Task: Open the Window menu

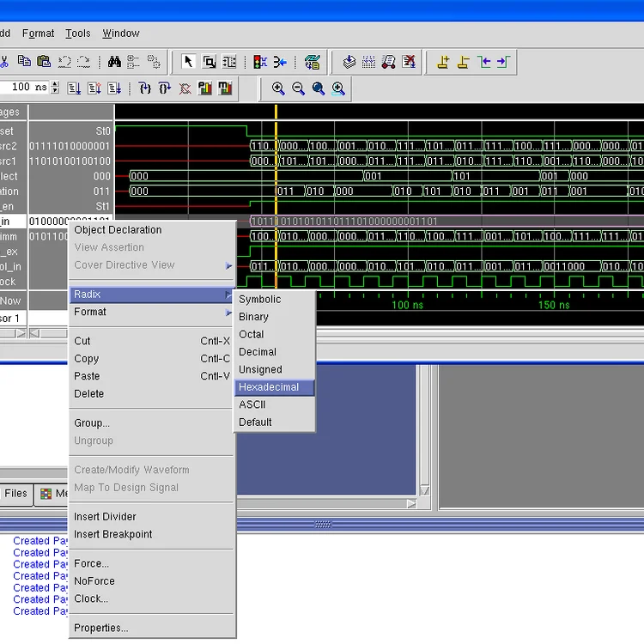Action: click(121, 33)
